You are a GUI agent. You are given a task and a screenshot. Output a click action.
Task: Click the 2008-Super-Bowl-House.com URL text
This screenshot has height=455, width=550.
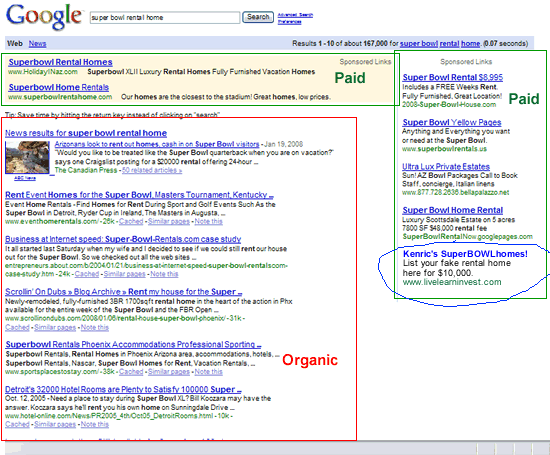tap(449, 104)
